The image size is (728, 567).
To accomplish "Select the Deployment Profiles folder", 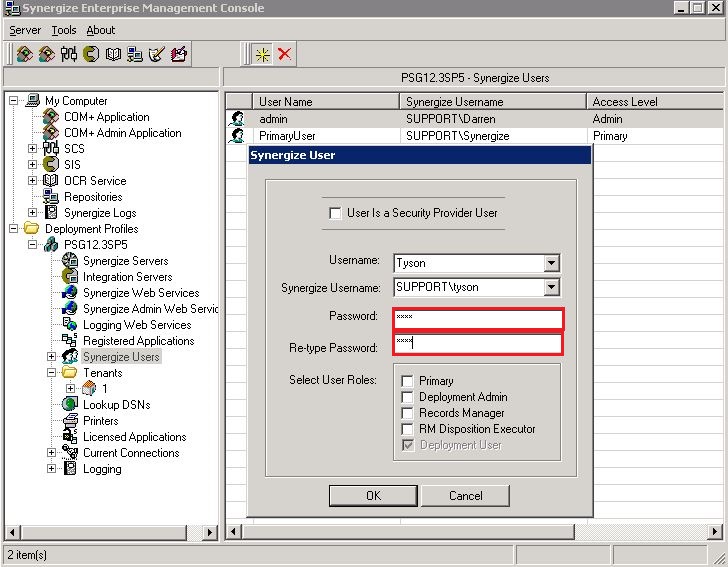I will pyautogui.click(x=91, y=229).
